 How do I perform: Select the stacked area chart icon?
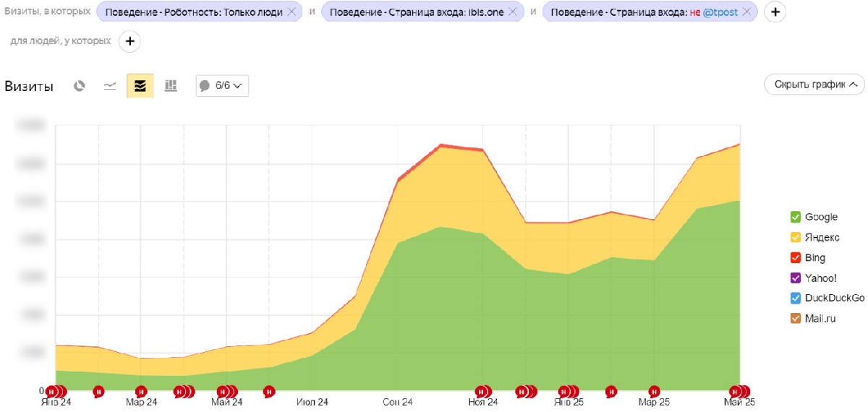(140, 86)
